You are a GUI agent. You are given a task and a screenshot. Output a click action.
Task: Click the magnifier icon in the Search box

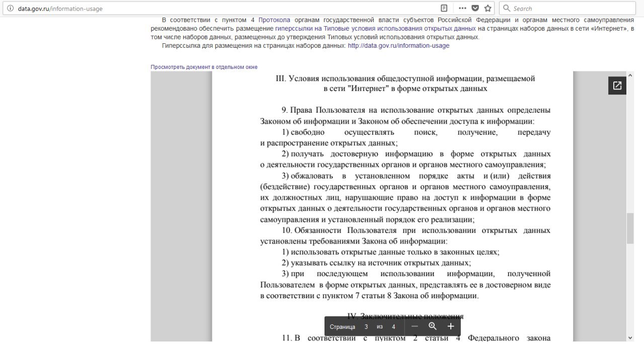[x=507, y=9]
